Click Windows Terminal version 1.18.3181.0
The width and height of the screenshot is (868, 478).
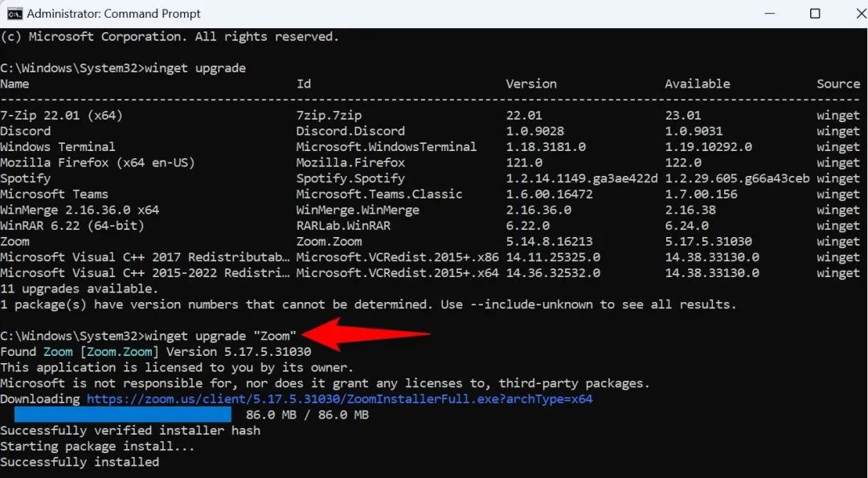point(546,147)
